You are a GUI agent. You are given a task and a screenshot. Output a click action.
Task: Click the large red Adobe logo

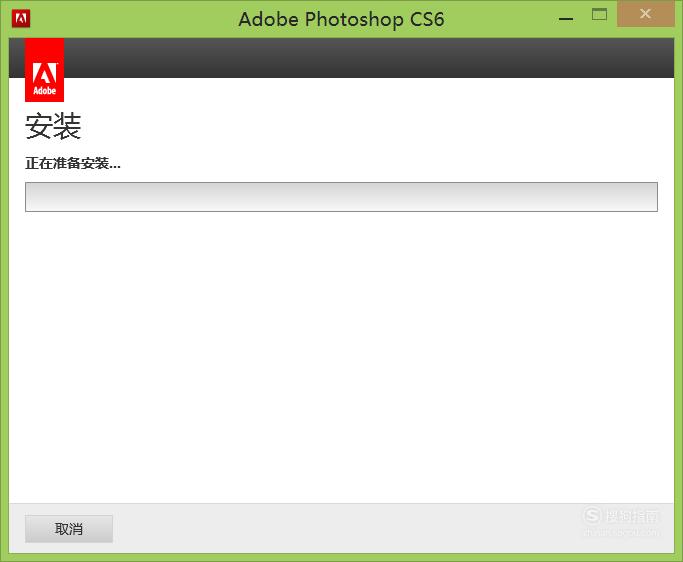44,70
